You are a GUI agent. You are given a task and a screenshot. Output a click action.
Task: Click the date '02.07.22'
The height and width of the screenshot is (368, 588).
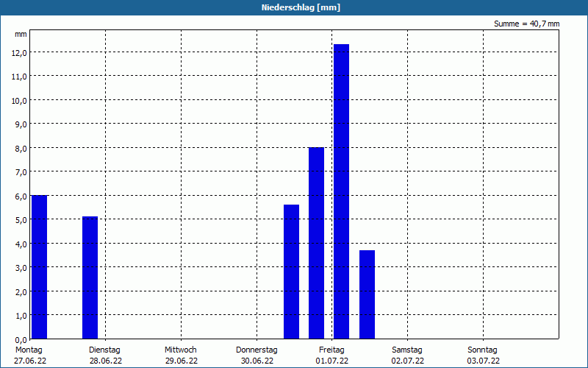pos(408,361)
